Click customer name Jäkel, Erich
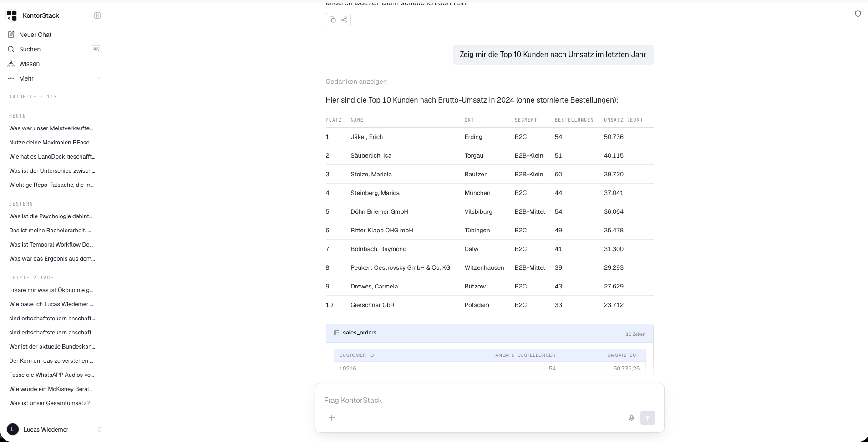The width and height of the screenshot is (868, 442). (366, 137)
